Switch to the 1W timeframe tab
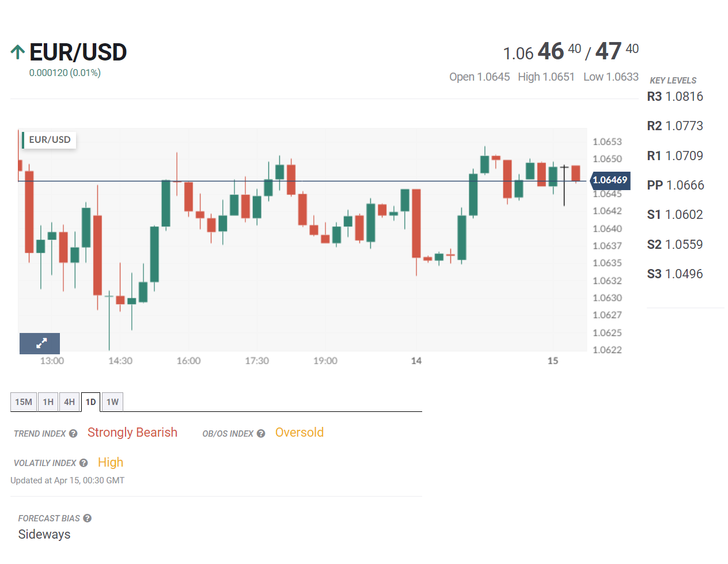This screenshot has width=728, height=564. coord(112,402)
